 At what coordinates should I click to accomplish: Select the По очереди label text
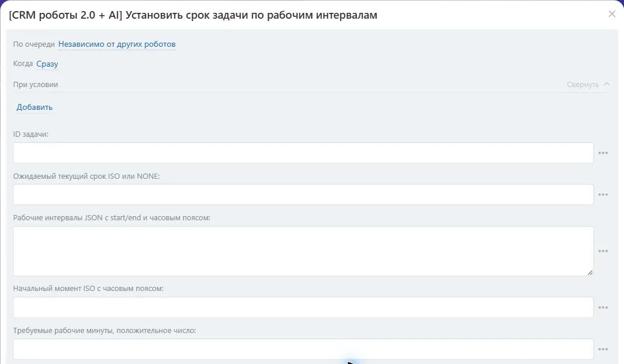click(x=34, y=44)
